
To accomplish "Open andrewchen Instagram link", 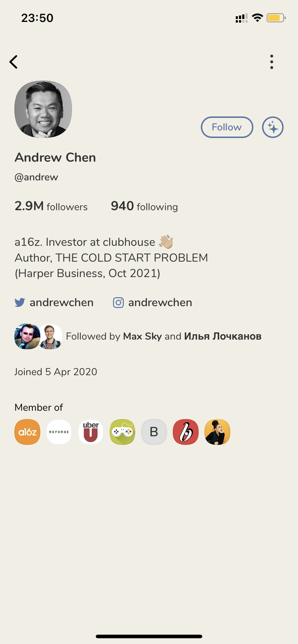I will click(153, 303).
